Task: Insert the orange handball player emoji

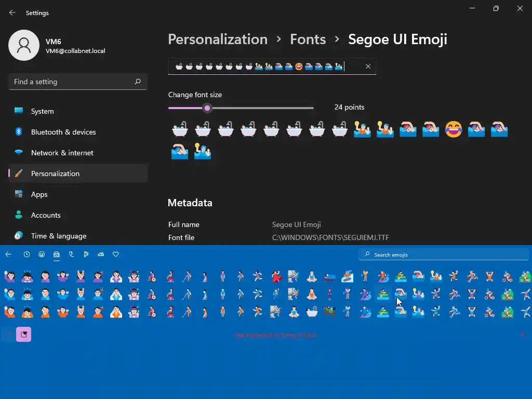Action: pyautogui.click(x=454, y=277)
